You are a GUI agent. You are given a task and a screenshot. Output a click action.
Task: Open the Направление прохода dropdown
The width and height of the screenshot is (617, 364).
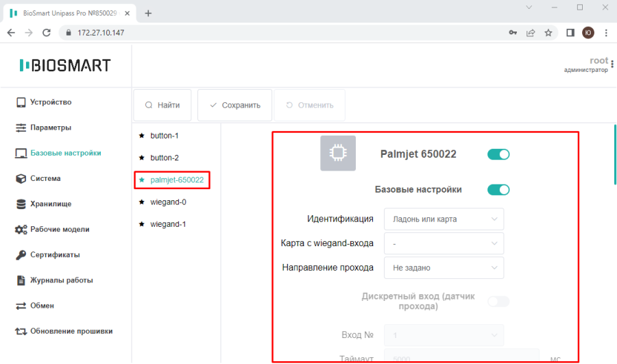tap(444, 268)
